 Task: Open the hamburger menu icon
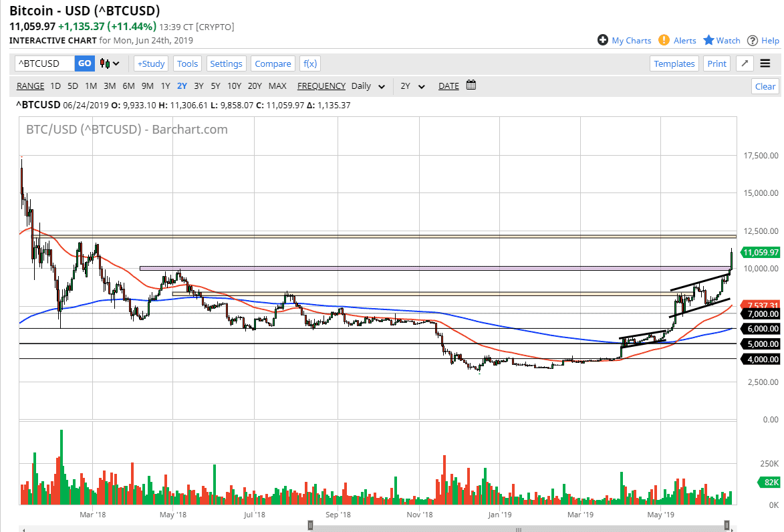point(765,63)
